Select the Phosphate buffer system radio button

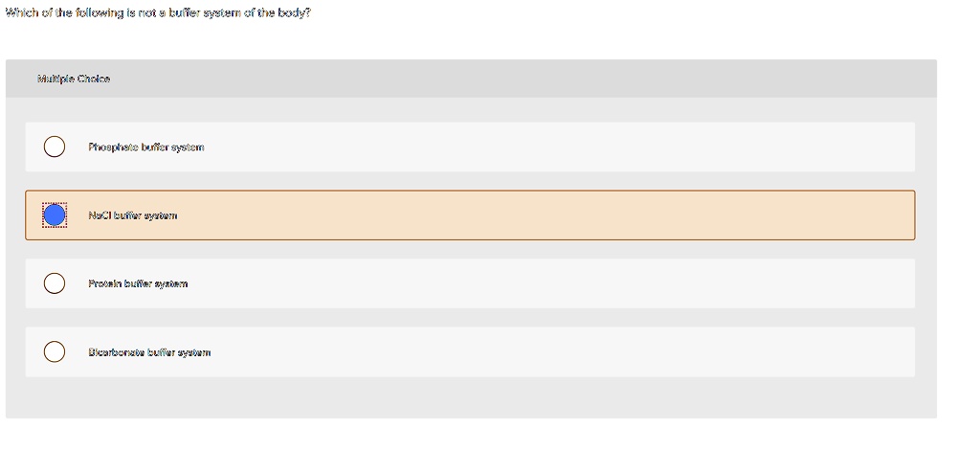pyautogui.click(x=55, y=147)
